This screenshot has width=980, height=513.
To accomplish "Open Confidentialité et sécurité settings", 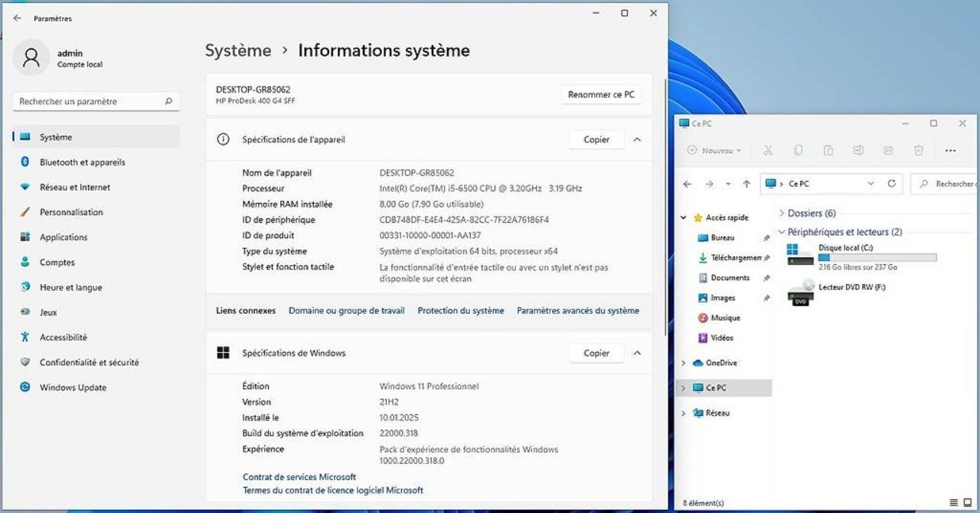I will [x=96, y=363].
